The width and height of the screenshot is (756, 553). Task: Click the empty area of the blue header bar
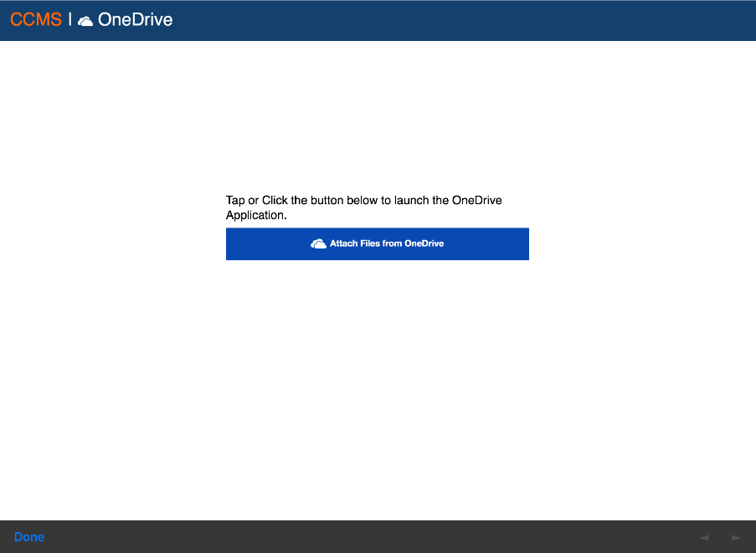pyautogui.click(x=460, y=20)
